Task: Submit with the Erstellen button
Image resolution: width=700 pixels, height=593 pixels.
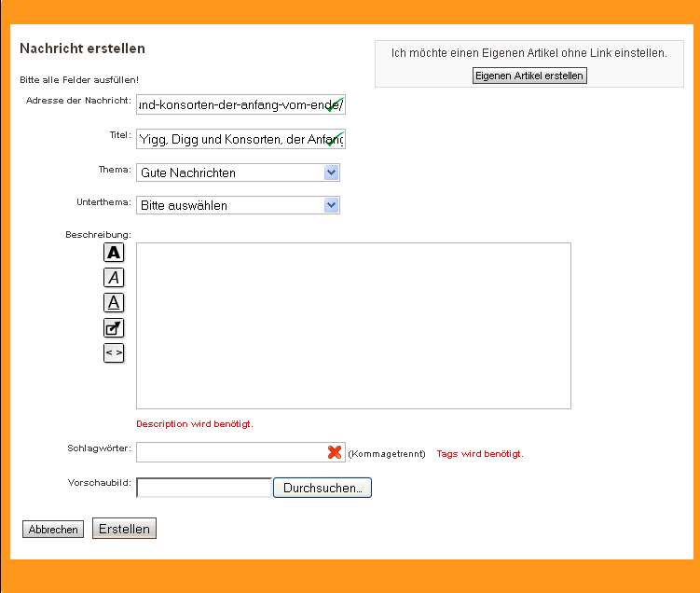Action: (124, 529)
